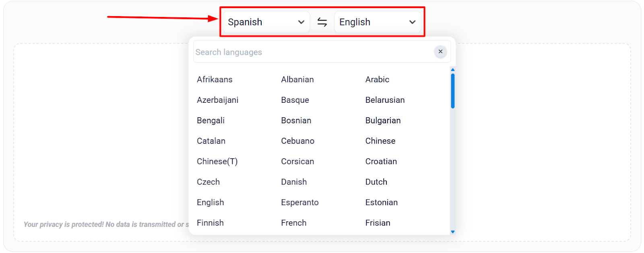The height and width of the screenshot is (253, 644).
Task: Click the scrollbar down arrow
Action: pos(453,232)
